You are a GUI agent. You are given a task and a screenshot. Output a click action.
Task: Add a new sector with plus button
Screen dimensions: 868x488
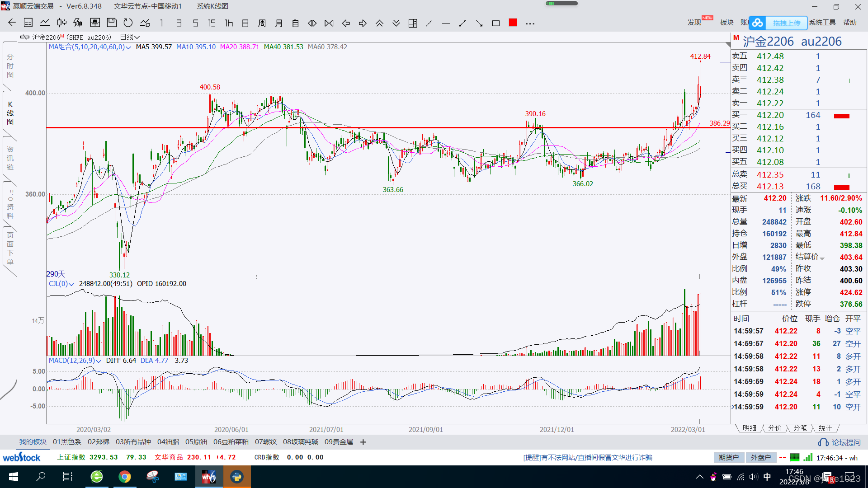tap(363, 442)
